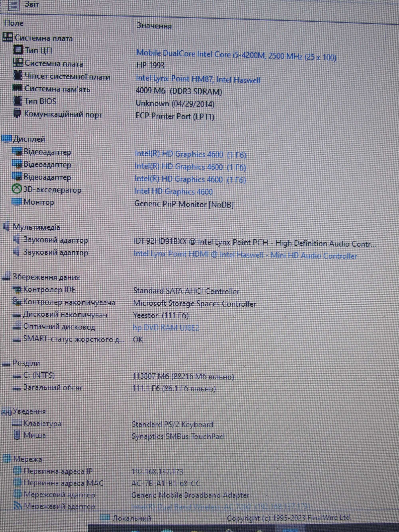The image size is (399, 532).
Task: Click the Мультимедіа speaker icon
Action: pyautogui.click(x=6, y=226)
